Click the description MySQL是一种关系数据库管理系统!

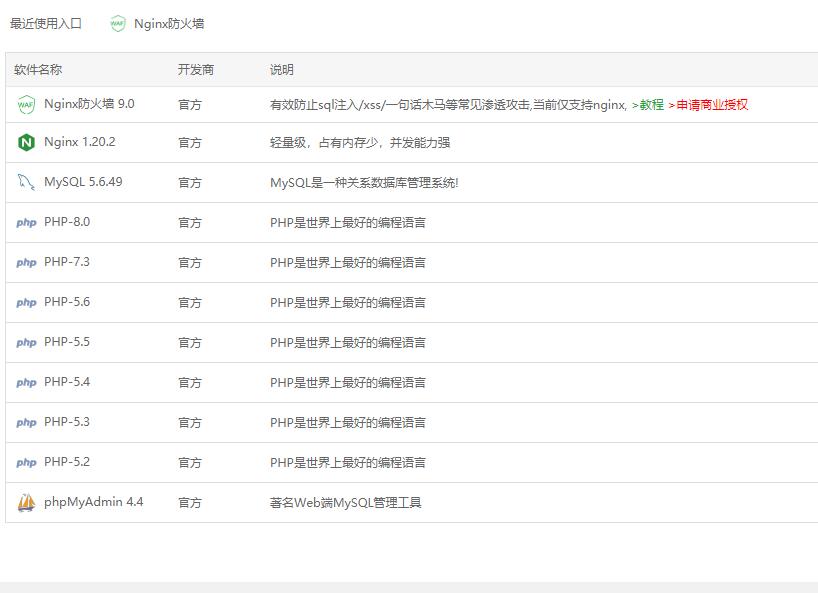(364, 183)
